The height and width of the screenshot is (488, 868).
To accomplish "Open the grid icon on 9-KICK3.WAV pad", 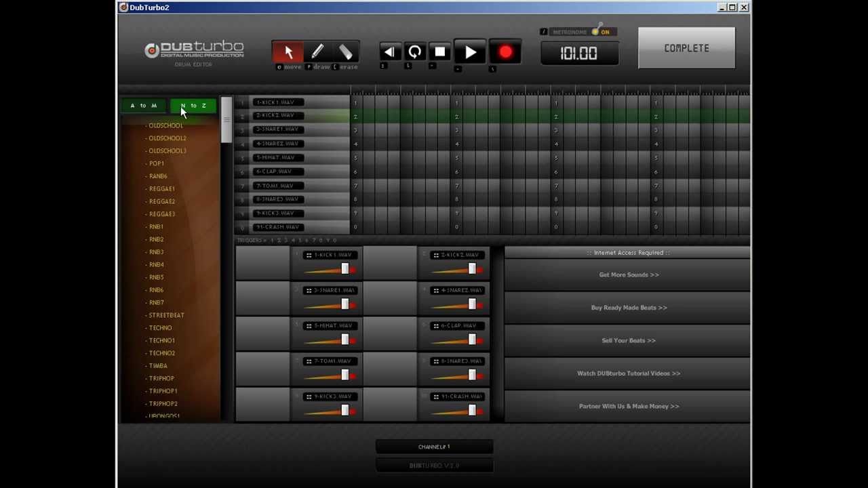I will (309, 396).
